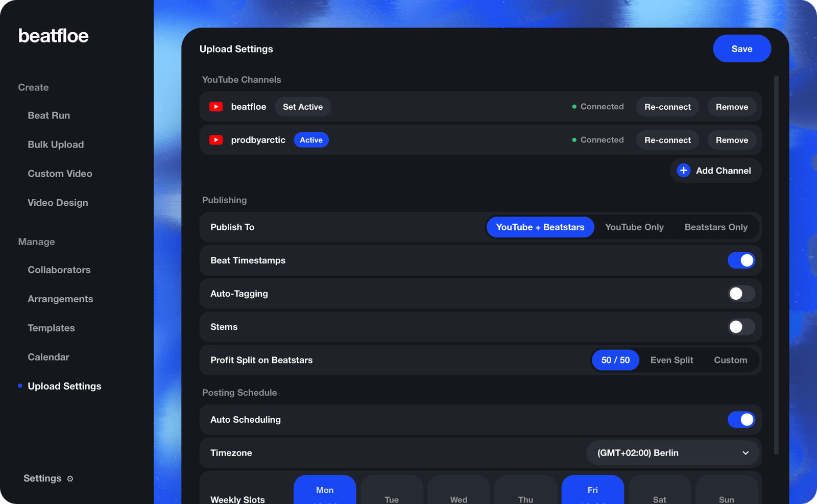
Task: Open the Timezone Berlin dropdown
Action: coord(672,453)
